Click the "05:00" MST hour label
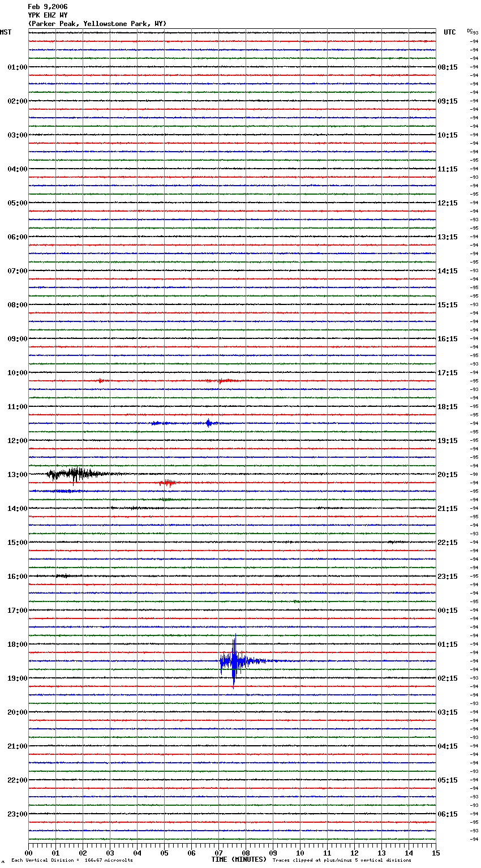This screenshot has width=481, height=868. tap(18, 203)
